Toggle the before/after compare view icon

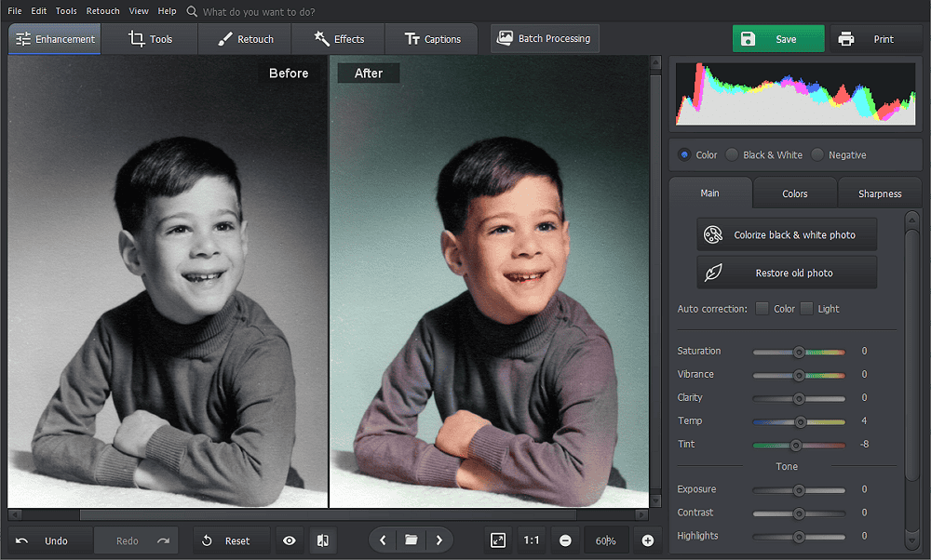(x=322, y=540)
